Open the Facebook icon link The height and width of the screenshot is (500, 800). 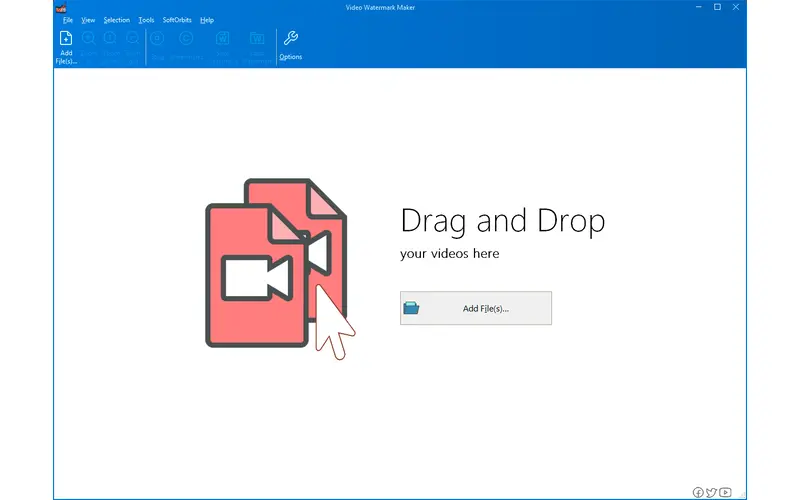click(x=697, y=492)
